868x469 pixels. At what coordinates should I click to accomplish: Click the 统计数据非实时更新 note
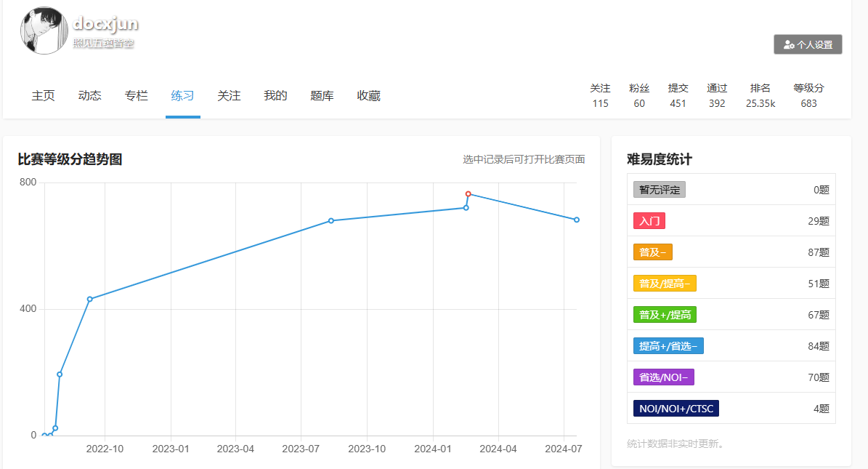[676, 444]
